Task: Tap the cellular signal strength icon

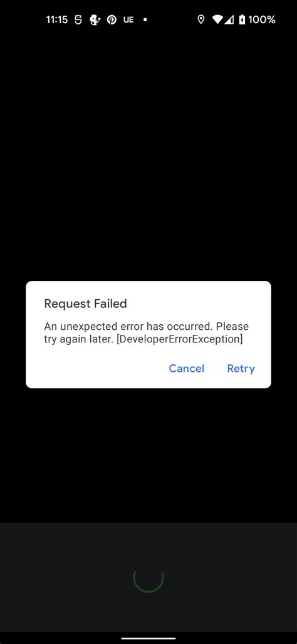Action: point(229,19)
